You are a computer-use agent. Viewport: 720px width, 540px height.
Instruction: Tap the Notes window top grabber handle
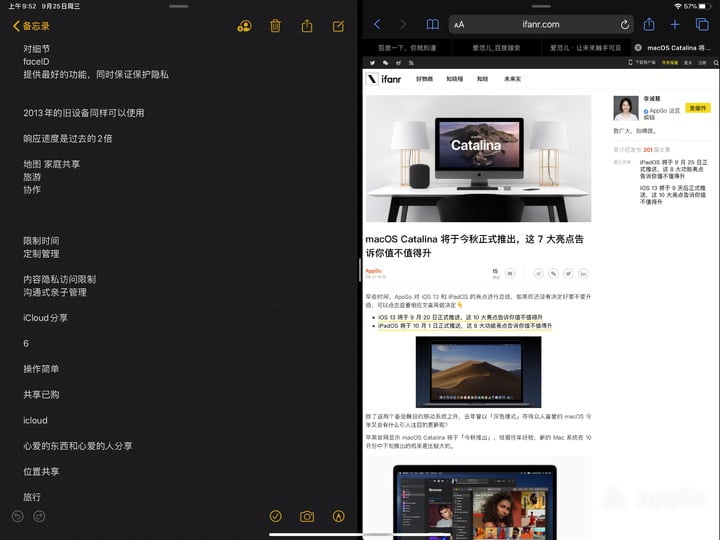click(179, 6)
